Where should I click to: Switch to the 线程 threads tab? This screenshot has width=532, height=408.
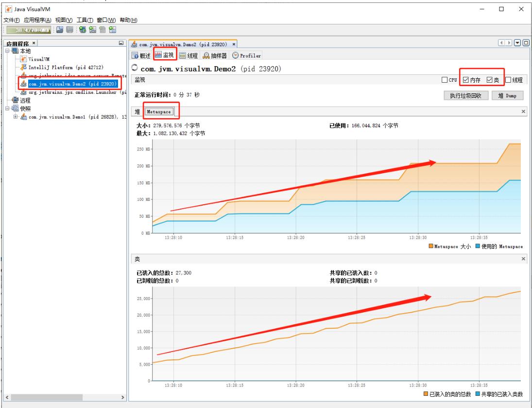click(189, 55)
